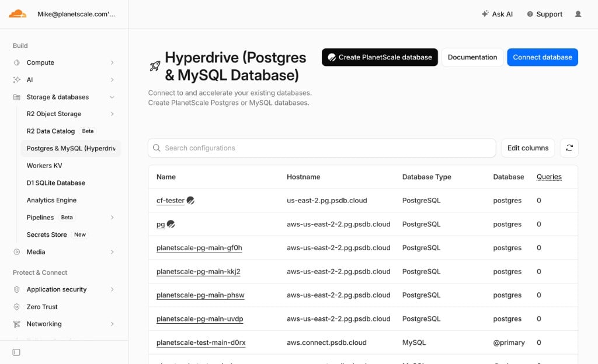Select Postgres & MySQL (Hyperdrive) menu item
The height and width of the screenshot is (364, 598).
coord(71,148)
